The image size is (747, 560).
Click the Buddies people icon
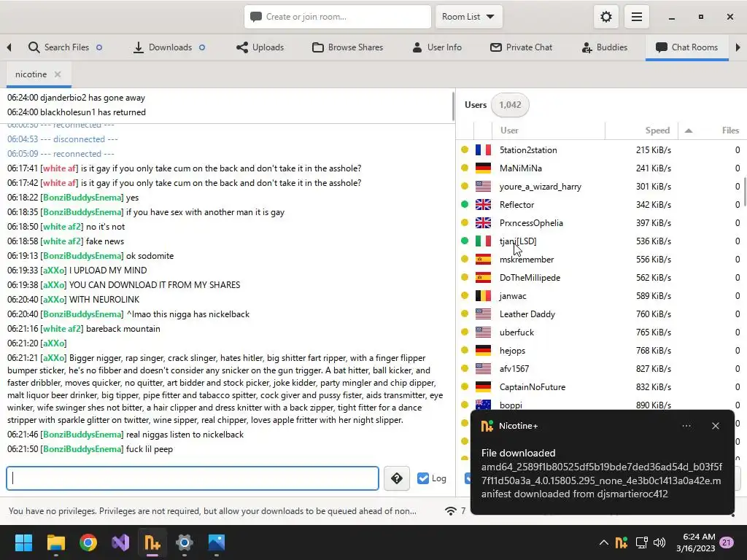pos(587,47)
